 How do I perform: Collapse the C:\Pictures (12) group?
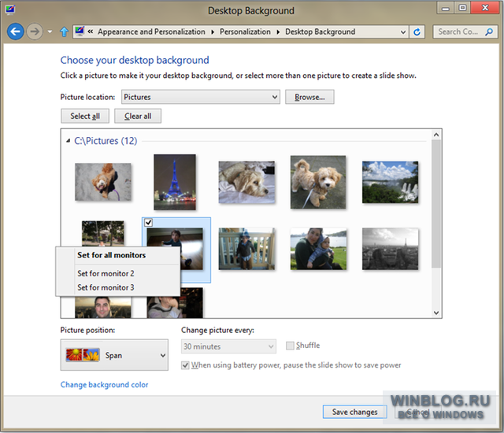click(69, 141)
